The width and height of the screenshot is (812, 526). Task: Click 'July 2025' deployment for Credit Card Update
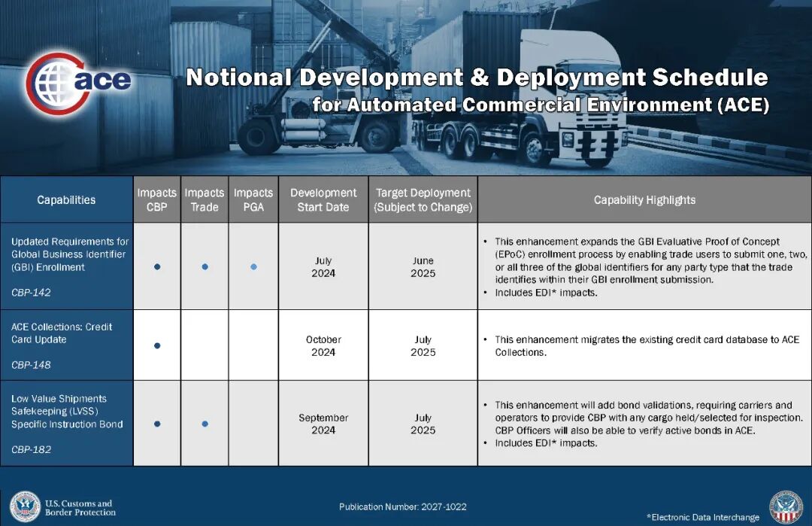coord(423,345)
